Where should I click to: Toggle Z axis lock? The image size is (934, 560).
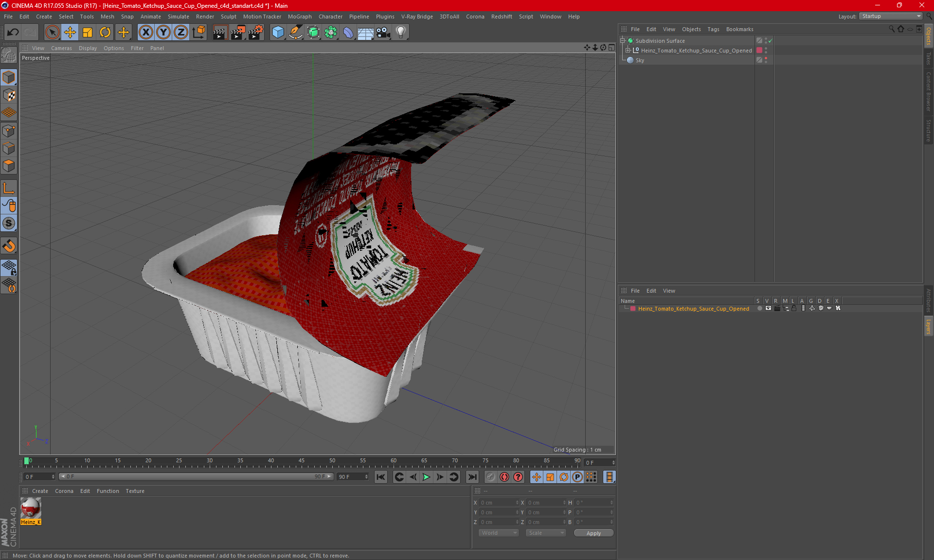point(181,32)
